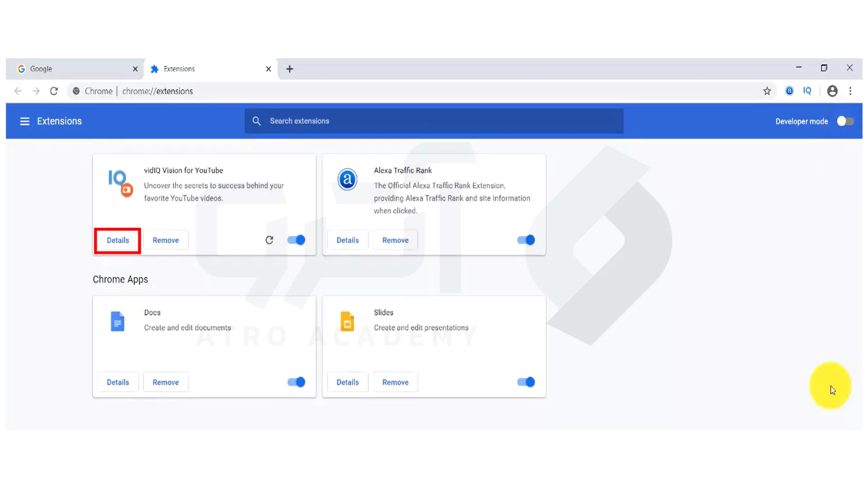
Task: Click the vidIQ Vision for YouTube title
Action: [184, 170]
